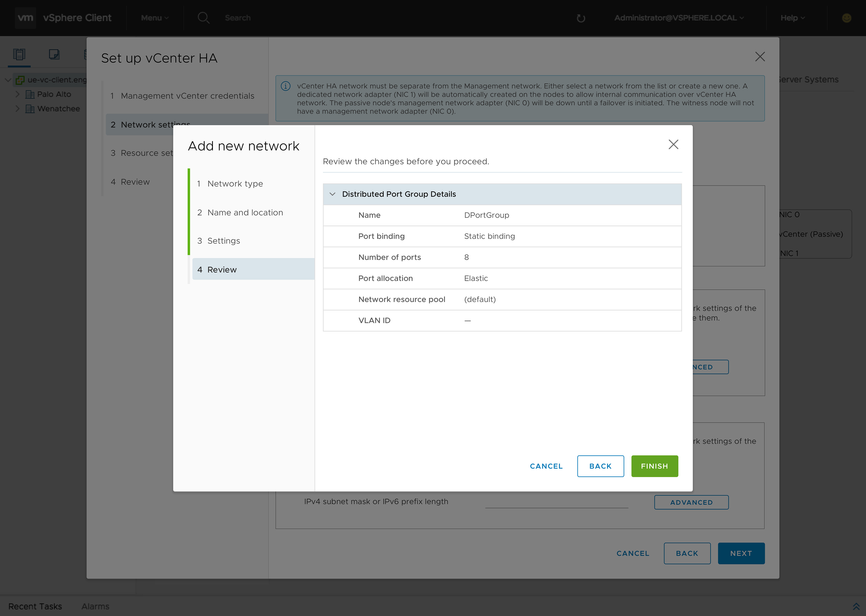This screenshot has width=866, height=616.
Task: Expand the Palo Alto tree node
Action: (x=17, y=94)
